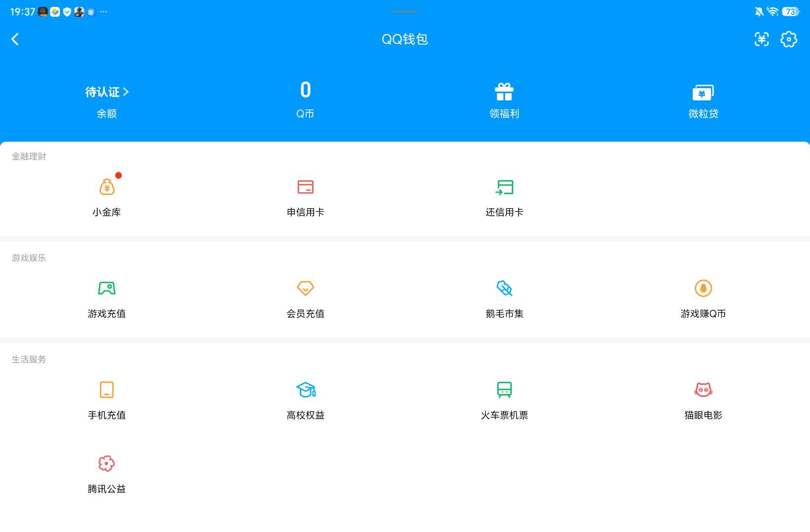Tap the muted notifications bell icon
The image size is (810, 532).
pos(759,11)
